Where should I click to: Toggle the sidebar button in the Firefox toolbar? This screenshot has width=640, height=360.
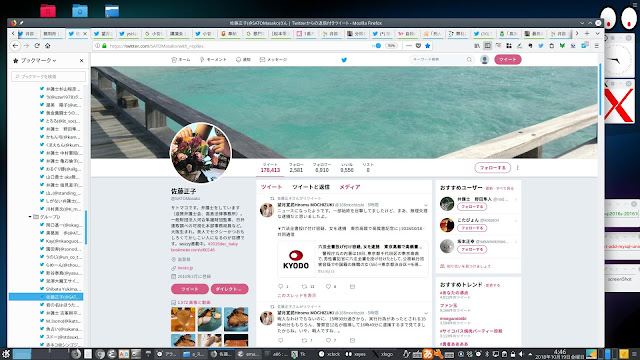pyautogui.click(x=487, y=46)
